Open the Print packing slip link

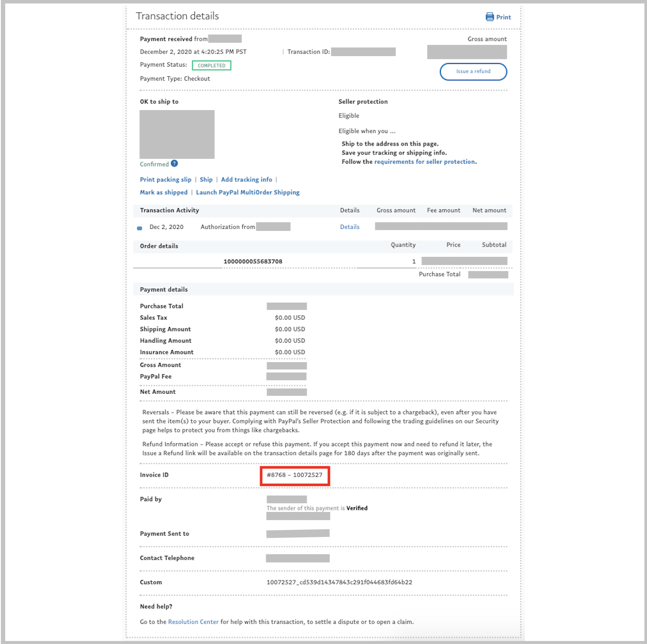[x=165, y=180]
